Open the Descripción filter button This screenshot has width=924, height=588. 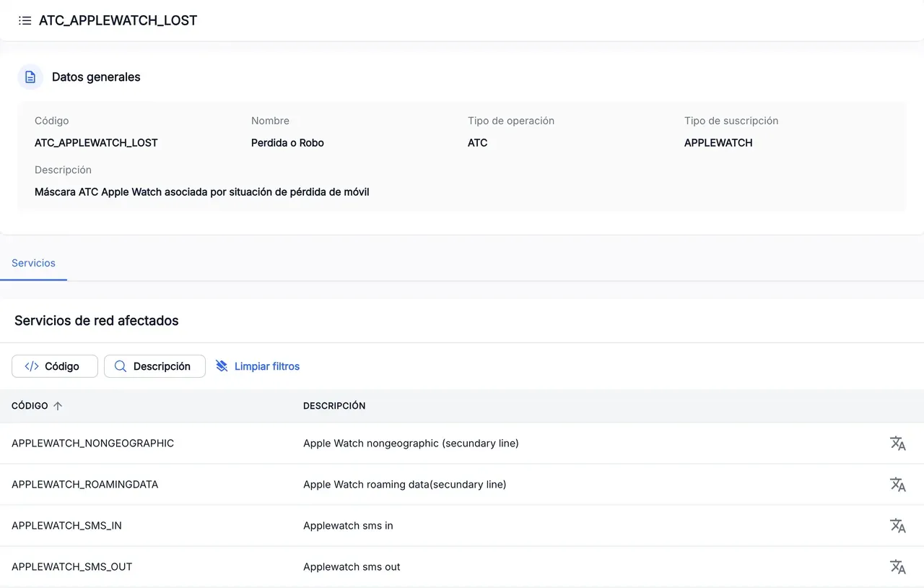[x=154, y=366]
